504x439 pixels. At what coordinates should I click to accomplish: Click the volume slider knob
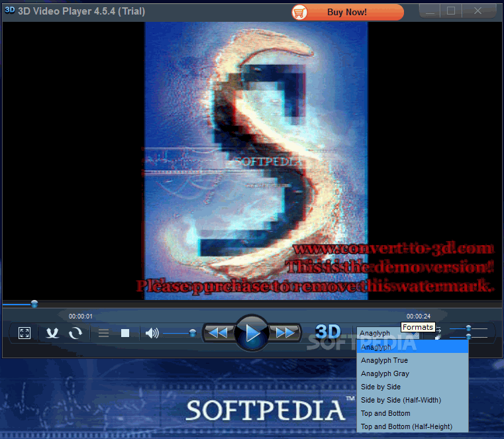click(193, 333)
